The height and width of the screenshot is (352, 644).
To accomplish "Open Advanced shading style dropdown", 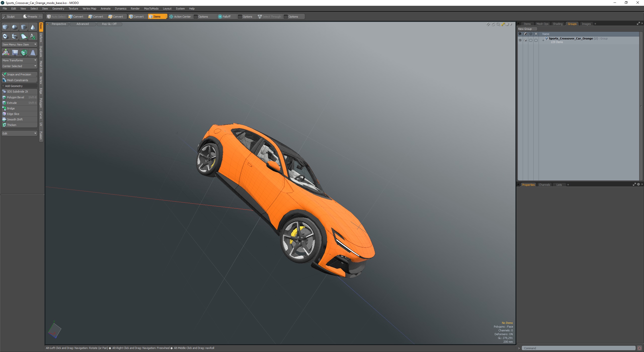I will [83, 24].
